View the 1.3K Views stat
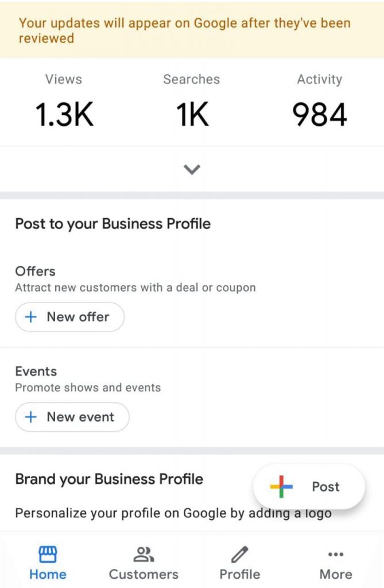384x588 pixels. click(64, 100)
